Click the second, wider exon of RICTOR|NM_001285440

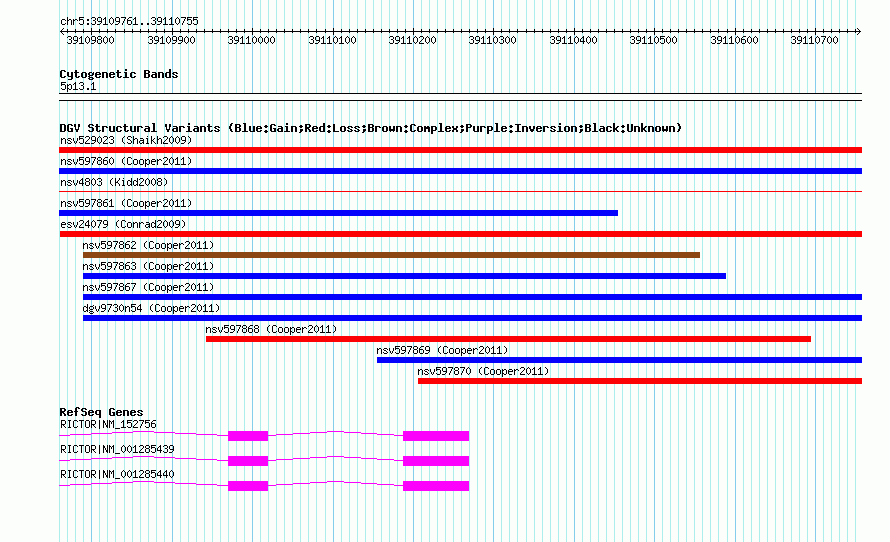pyautogui.click(x=436, y=486)
